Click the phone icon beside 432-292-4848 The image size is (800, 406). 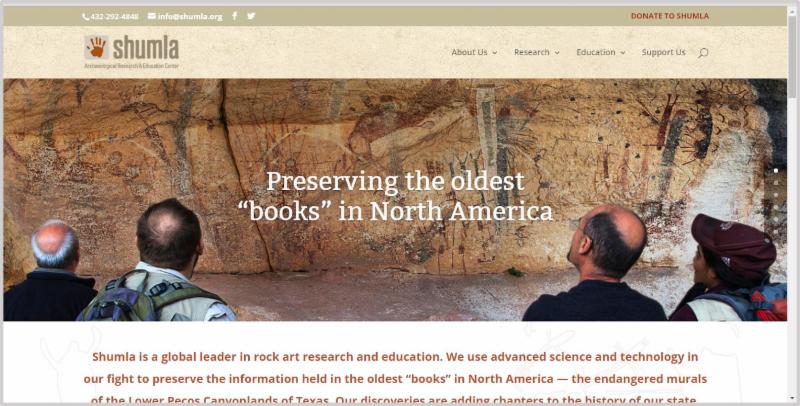86,17
